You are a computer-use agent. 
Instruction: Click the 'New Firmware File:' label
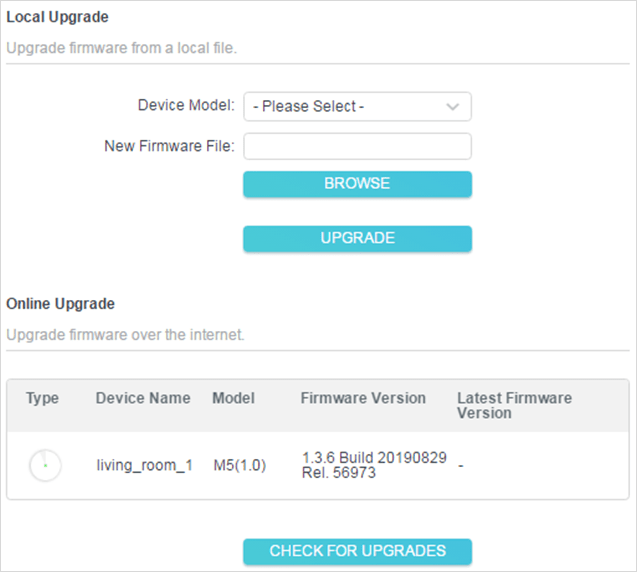[169, 146]
